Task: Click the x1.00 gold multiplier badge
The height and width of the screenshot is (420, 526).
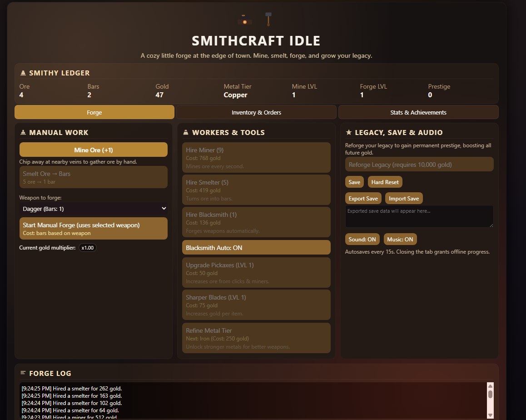Action: [88, 248]
